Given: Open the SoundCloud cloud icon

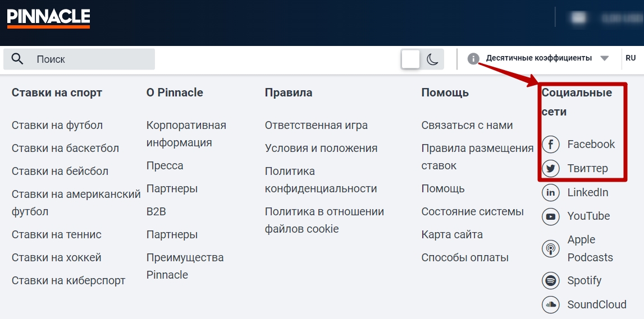Looking at the screenshot, I should pos(551,304).
